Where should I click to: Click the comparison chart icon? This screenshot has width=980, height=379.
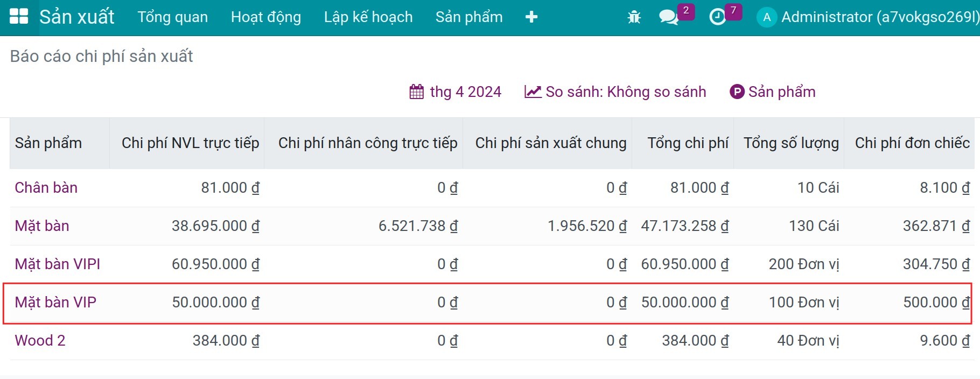coord(533,92)
